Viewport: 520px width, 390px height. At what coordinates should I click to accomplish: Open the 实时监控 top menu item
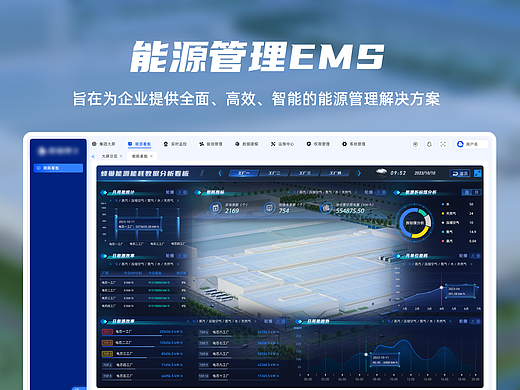click(175, 144)
